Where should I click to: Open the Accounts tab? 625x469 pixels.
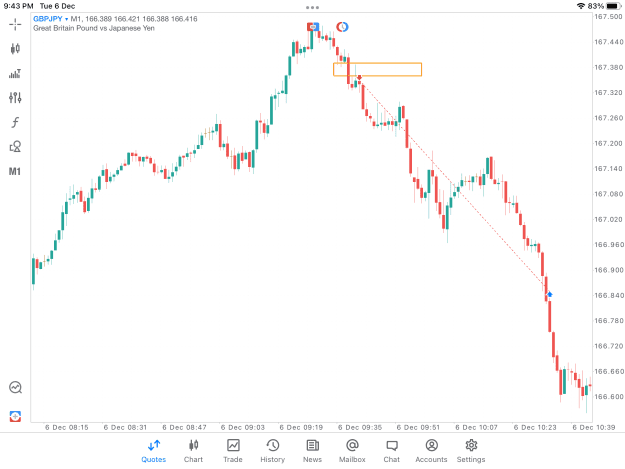431,451
